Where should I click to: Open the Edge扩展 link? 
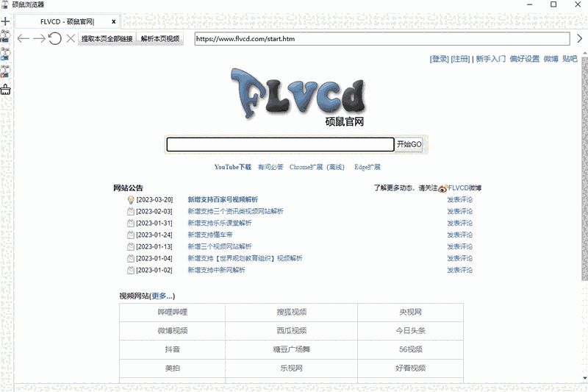tap(367, 167)
